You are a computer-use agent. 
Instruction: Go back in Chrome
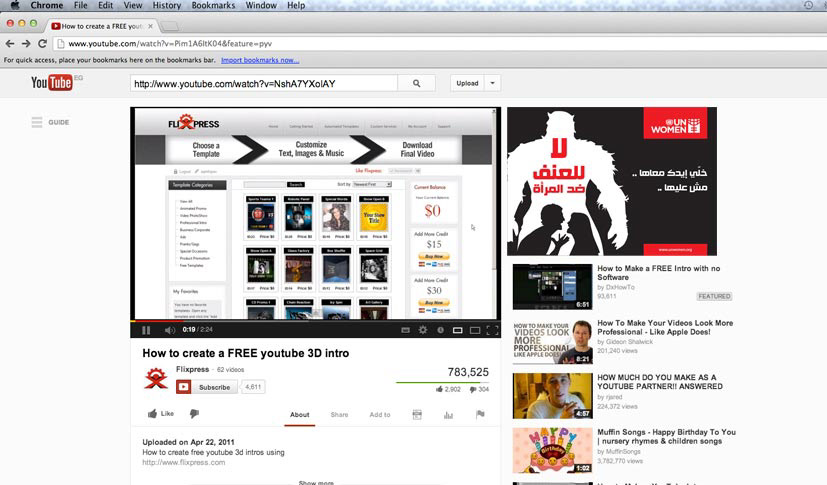[x=10, y=44]
